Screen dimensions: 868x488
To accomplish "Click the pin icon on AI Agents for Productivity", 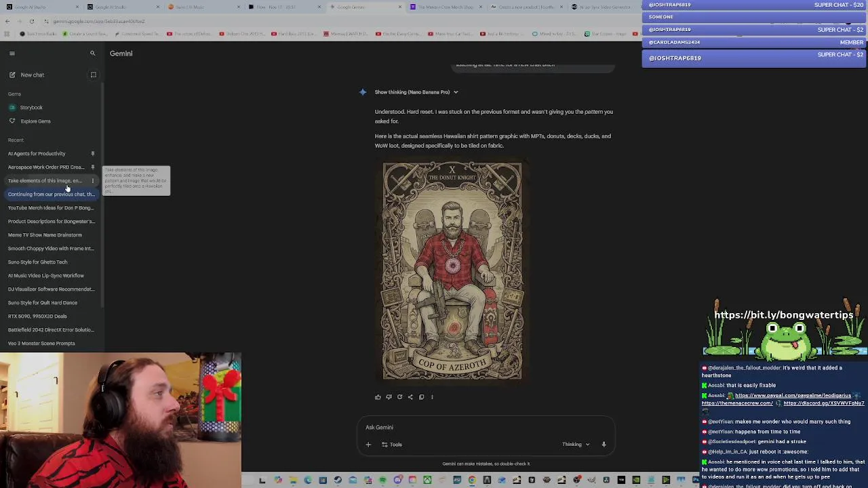I will tap(93, 153).
